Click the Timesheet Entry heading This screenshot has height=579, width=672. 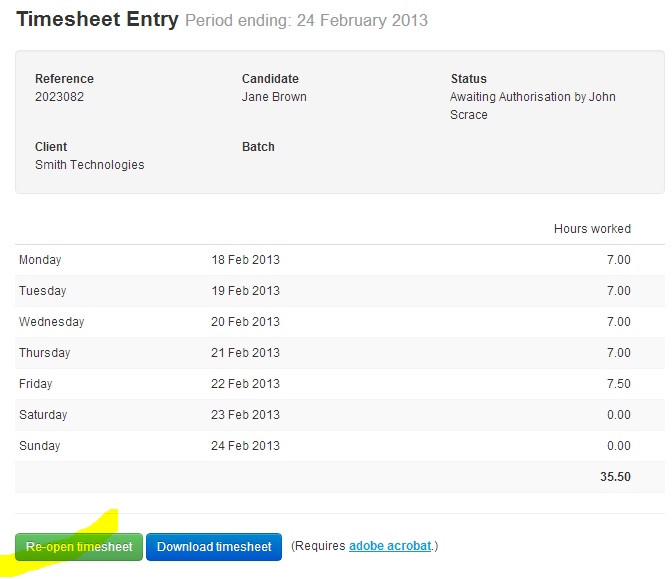click(97, 20)
